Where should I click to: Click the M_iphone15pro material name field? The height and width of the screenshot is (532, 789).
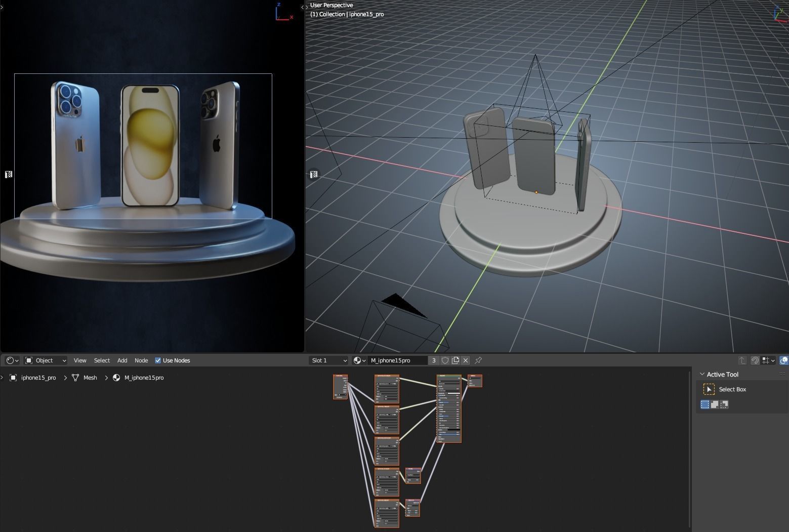pos(397,360)
